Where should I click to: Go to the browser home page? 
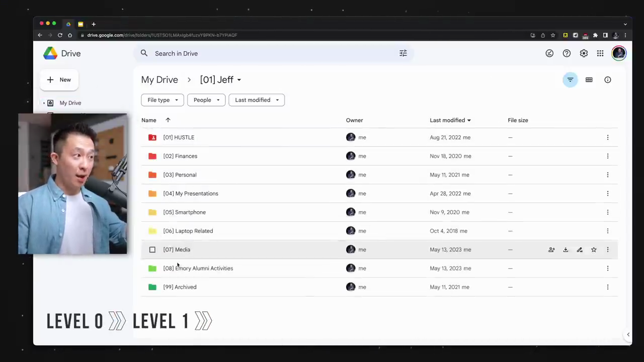pos(70,35)
